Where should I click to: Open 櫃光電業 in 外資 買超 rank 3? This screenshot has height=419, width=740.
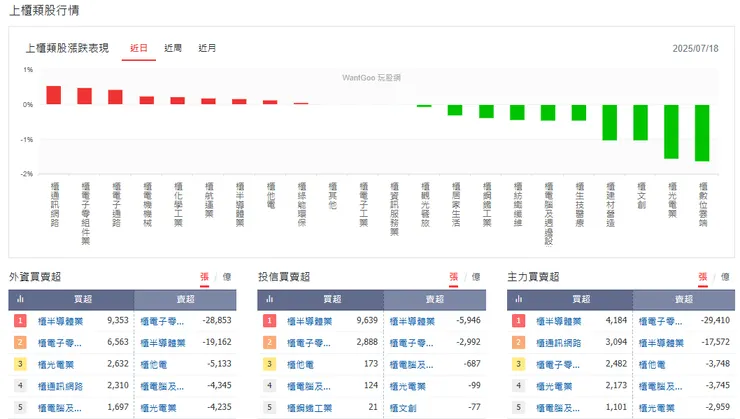coord(56,365)
